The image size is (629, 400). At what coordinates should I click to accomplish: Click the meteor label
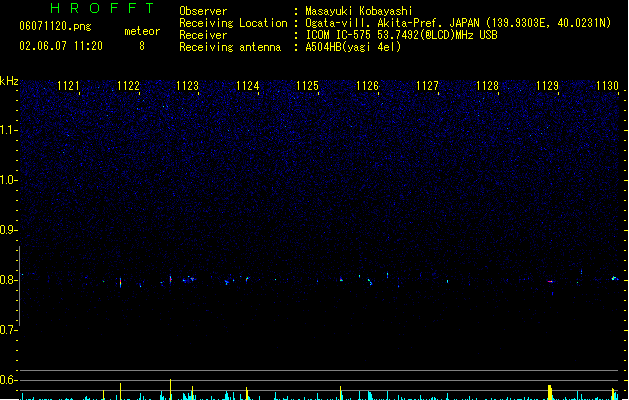(x=142, y=31)
